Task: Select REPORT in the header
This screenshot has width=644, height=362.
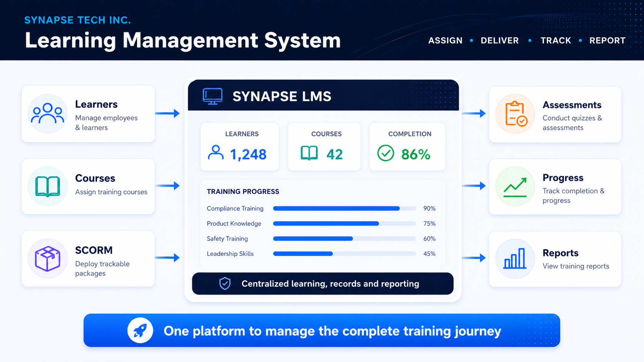Action: (607, 40)
